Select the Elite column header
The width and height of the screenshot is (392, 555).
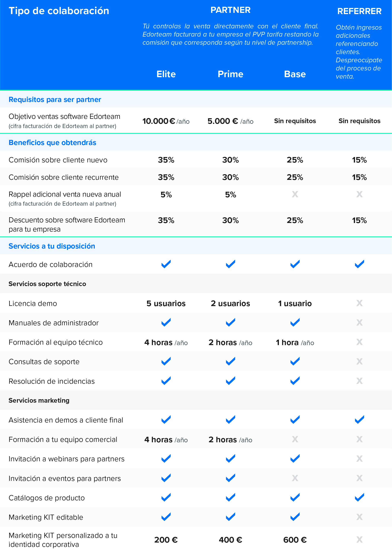tap(166, 74)
